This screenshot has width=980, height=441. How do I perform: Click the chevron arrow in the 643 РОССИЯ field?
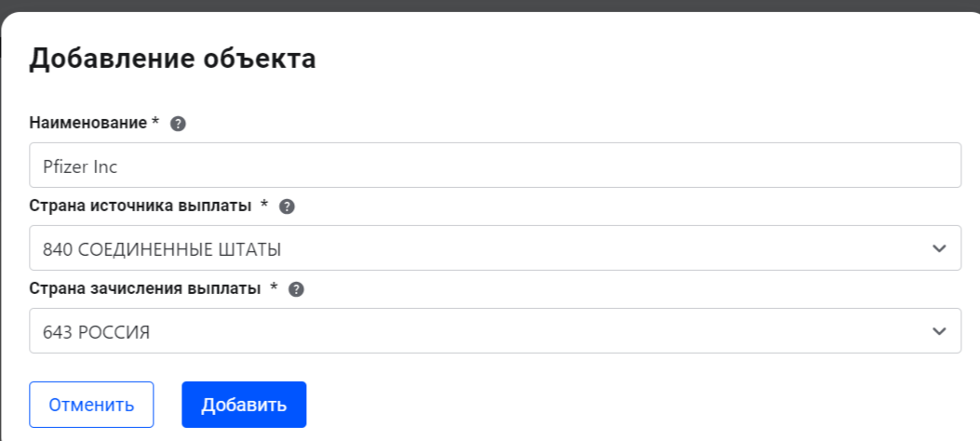[938, 331]
